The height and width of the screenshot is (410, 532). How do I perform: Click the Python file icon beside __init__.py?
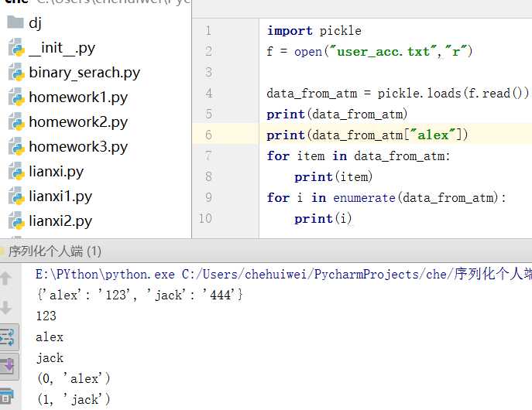coord(16,47)
